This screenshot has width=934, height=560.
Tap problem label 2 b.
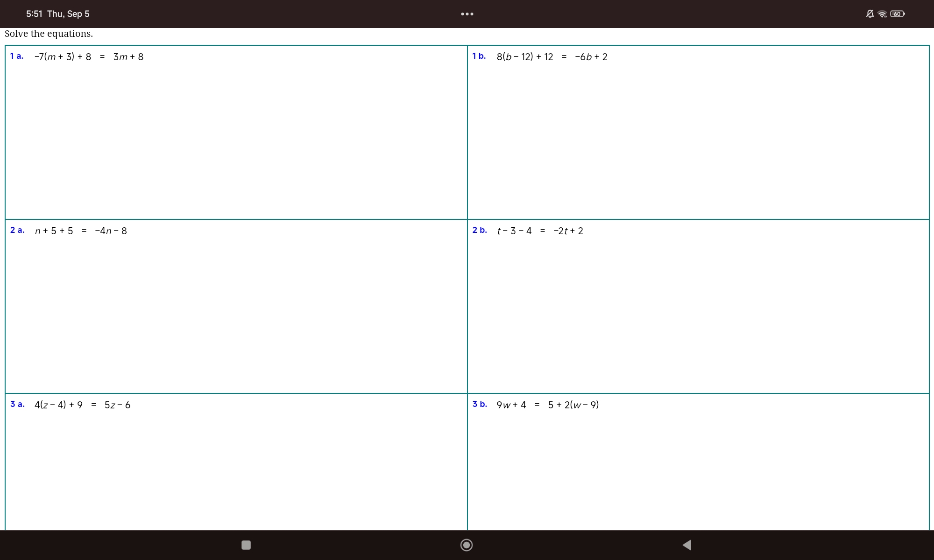[x=480, y=230]
